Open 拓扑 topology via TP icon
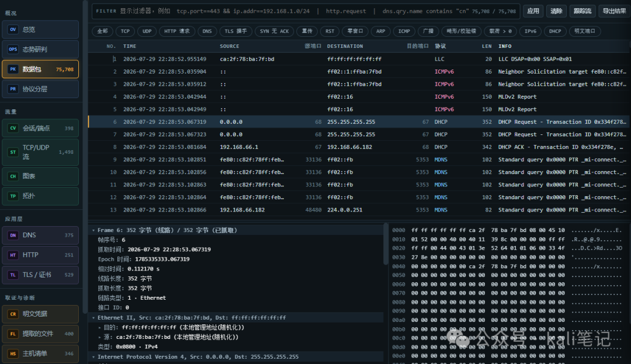631x364 pixels. click(13, 196)
